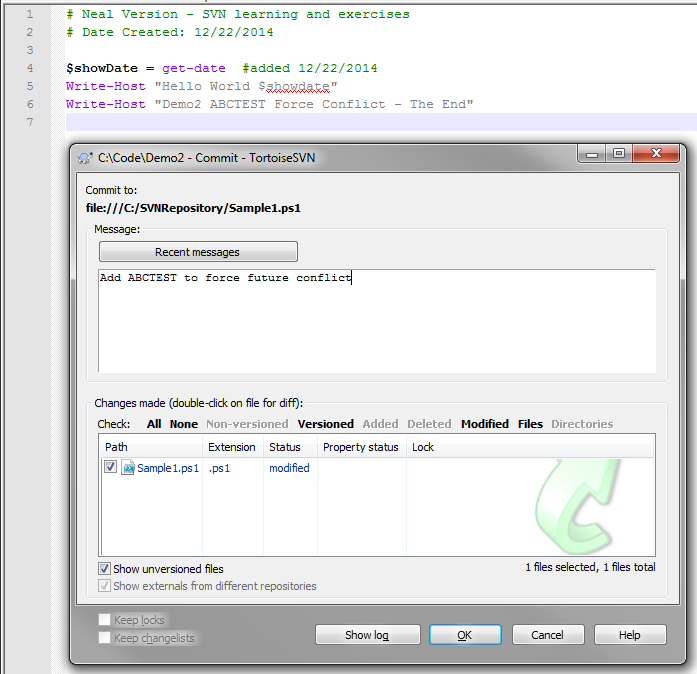Sort by the Path column header
This screenshot has width=697, height=674.
[x=151, y=447]
